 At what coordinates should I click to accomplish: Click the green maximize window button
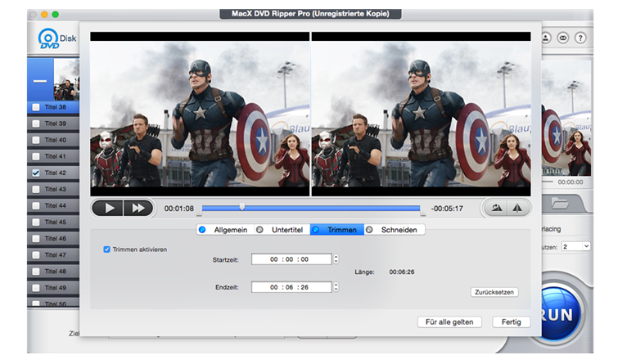coord(56,15)
